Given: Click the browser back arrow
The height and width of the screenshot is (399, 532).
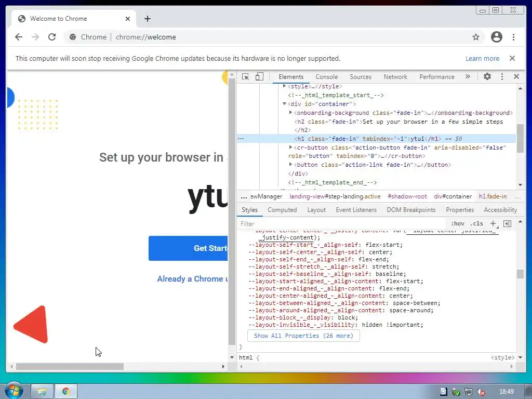Looking at the screenshot, I should tap(19, 37).
